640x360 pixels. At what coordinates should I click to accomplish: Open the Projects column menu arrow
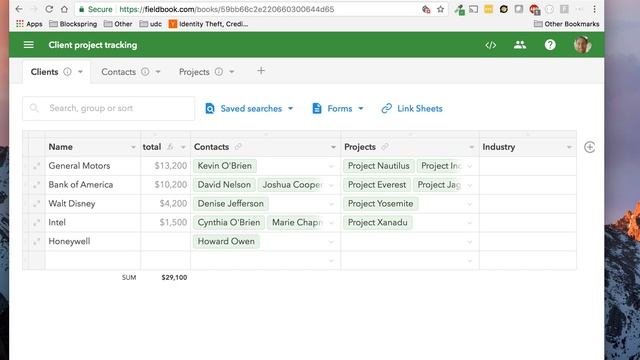pos(471,147)
